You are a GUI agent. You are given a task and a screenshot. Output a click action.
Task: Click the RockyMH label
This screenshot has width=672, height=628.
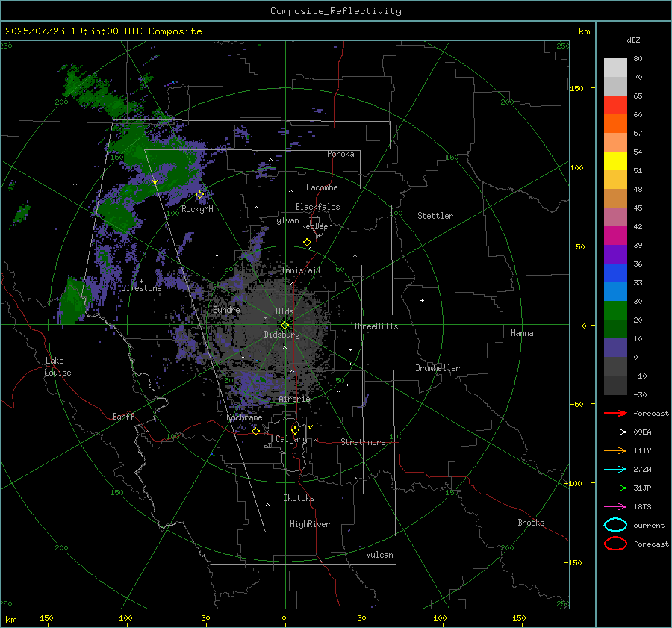[x=197, y=209]
